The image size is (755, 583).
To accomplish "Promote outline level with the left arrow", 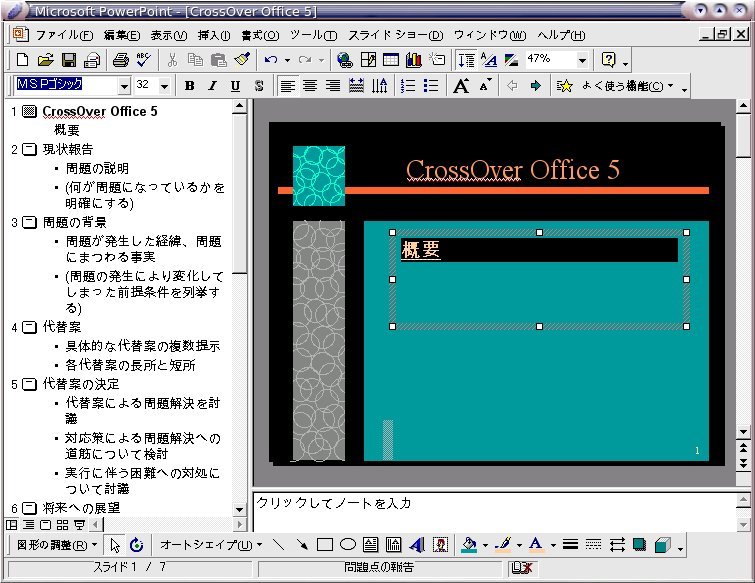I will click(512, 86).
